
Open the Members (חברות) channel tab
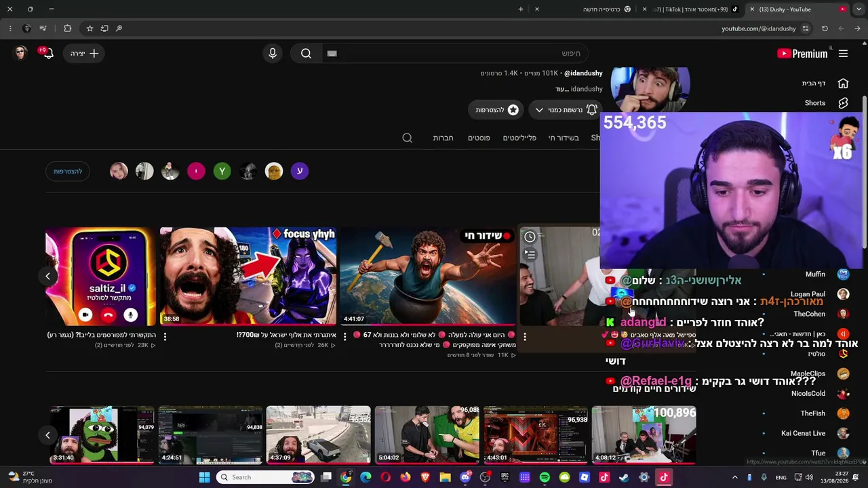point(443,138)
